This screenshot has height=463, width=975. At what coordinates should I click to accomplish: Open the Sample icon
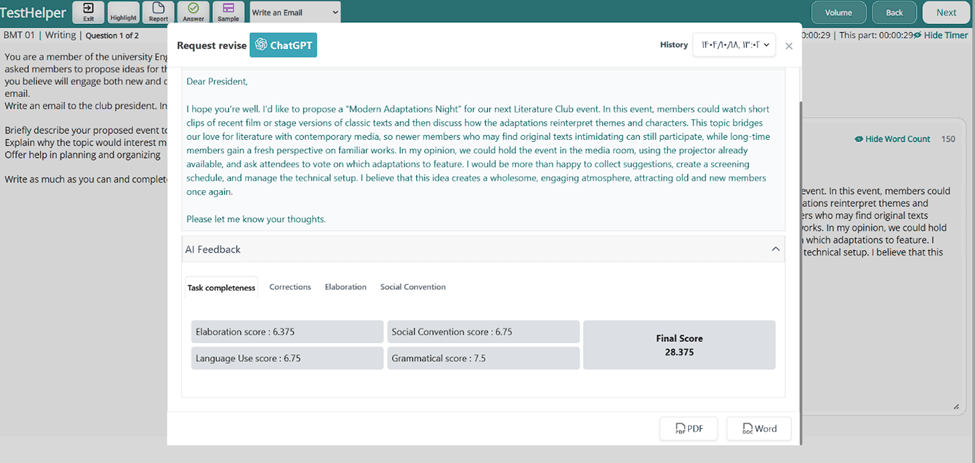point(228,12)
